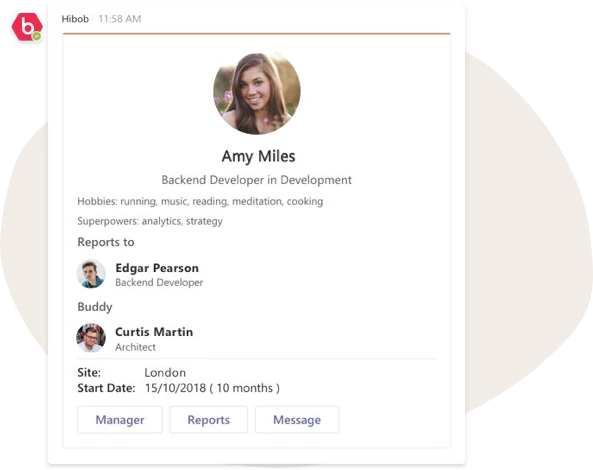Click the Reports to label

click(106, 242)
